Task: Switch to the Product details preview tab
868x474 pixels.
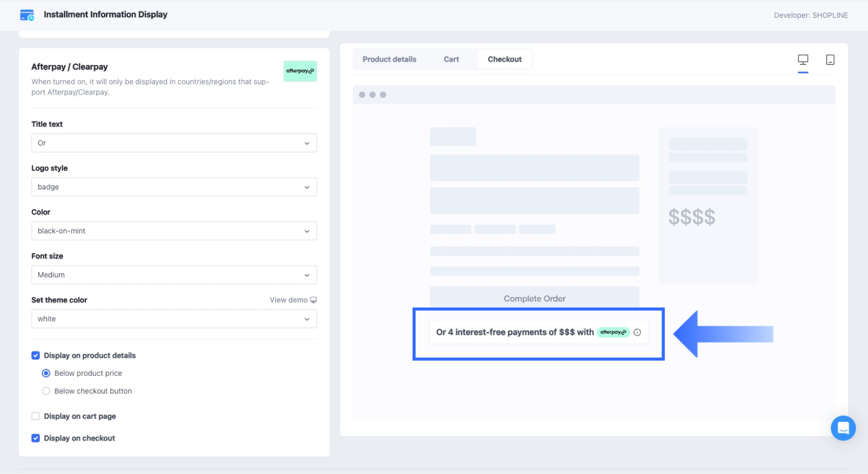Action: (390, 59)
